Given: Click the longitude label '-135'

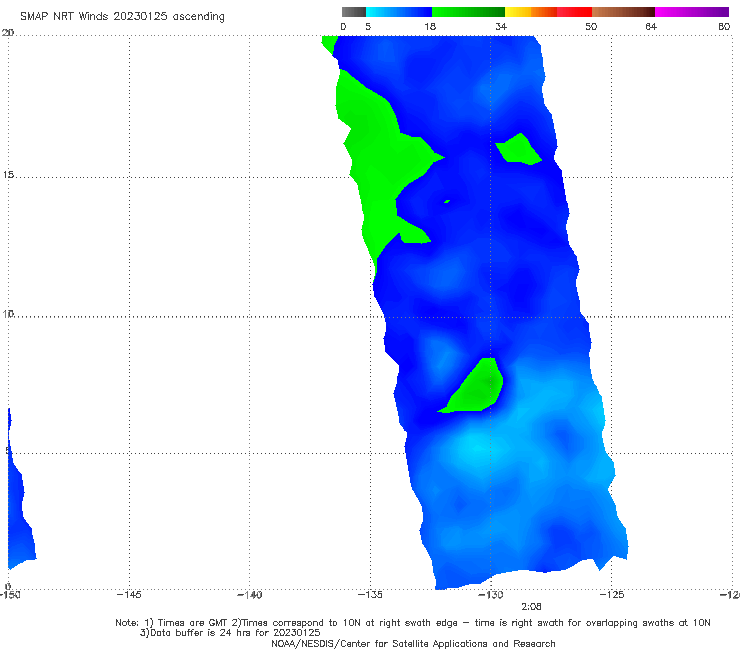Looking at the screenshot, I should [370, 595].
